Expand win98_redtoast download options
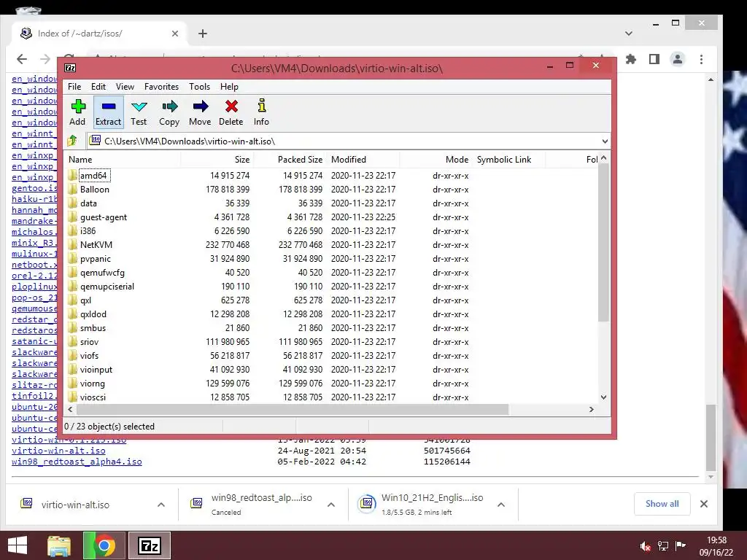This screenshot has width=747, height=560. 331,505
